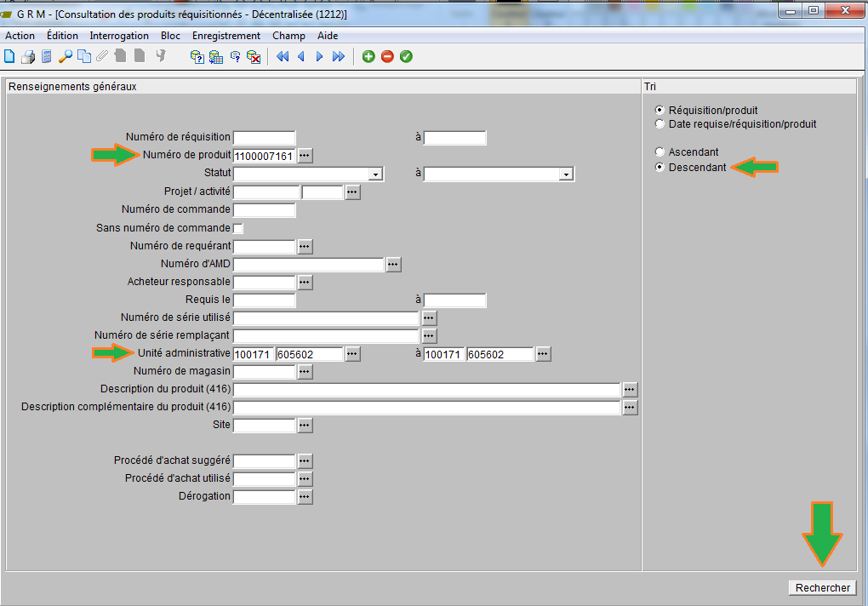Click the green checkmark save icon
The image size is (868, 606).
coord(406,57)
